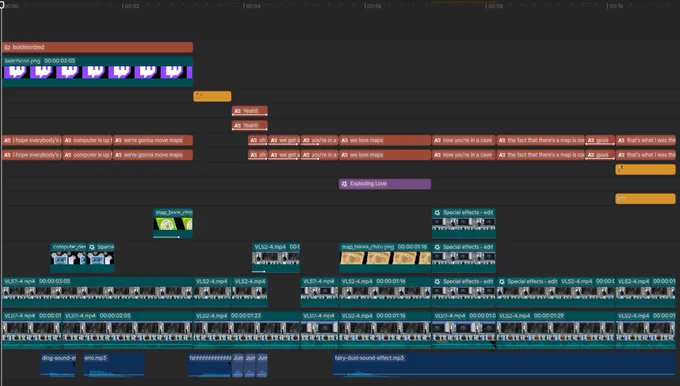This screenshot has width=680, height=386.
Task: Click the 00:02 mark on the time ruler
Action: [x=132, y=6]
